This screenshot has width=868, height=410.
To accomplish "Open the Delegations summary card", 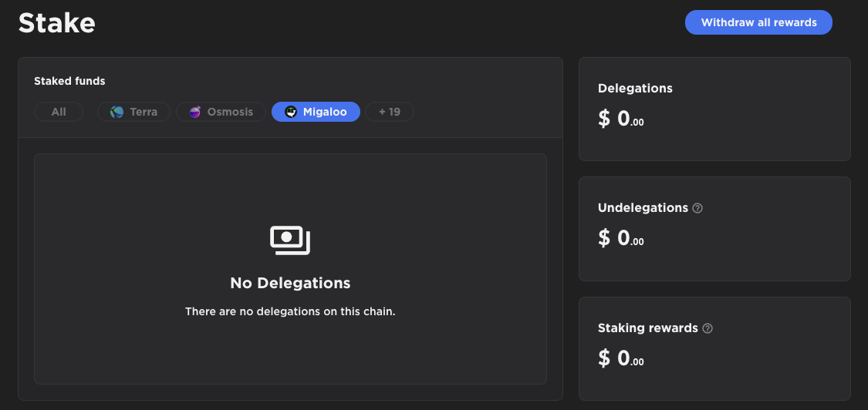I will [714, 109].
